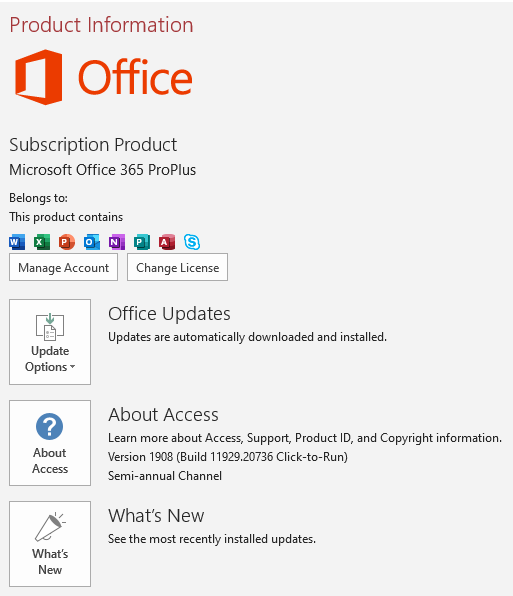Click the Excel app icon
Viewport: 513px width, 596px height.
(42, 242)
